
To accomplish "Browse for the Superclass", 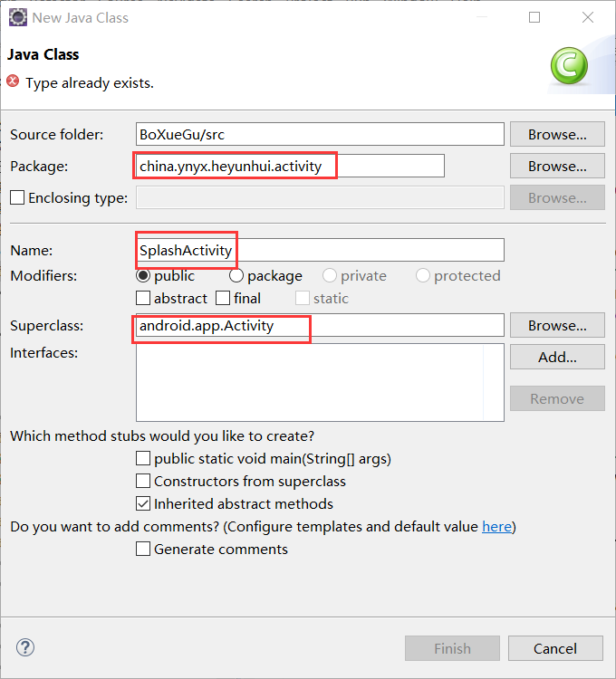I will pos(557,325).
